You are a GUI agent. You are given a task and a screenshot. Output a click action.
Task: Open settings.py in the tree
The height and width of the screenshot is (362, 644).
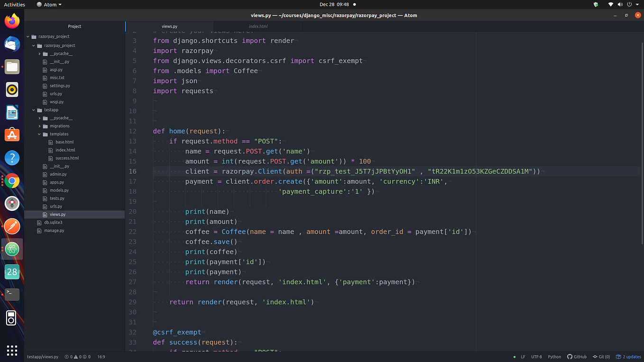coord(60,86)
